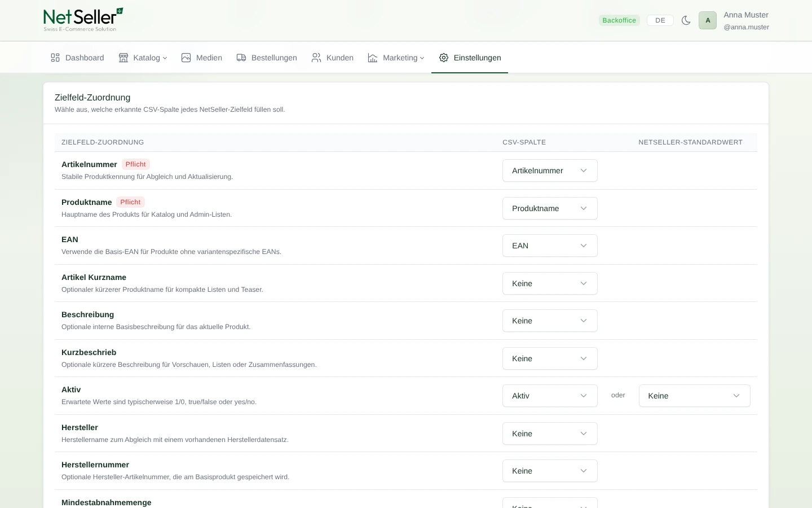
Task: Click the Backoffice badge
Action: [619, 20]
